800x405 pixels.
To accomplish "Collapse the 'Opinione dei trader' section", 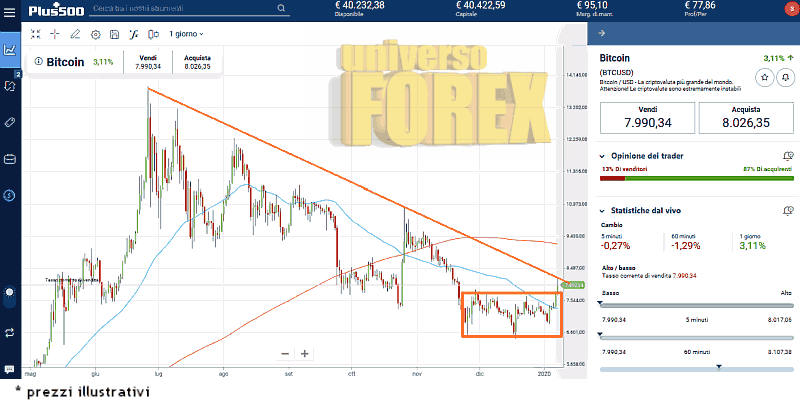I will click(x=600, y=156).
